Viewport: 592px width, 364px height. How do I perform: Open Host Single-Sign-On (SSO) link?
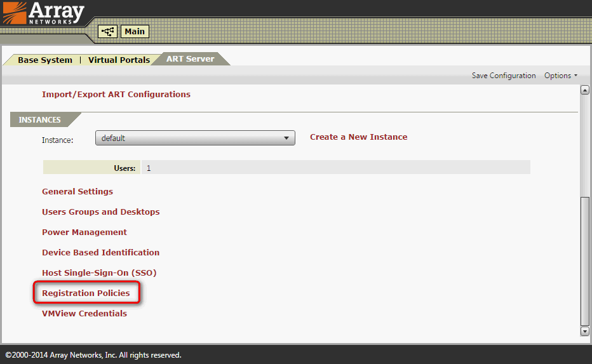click(x=99, y=273)
